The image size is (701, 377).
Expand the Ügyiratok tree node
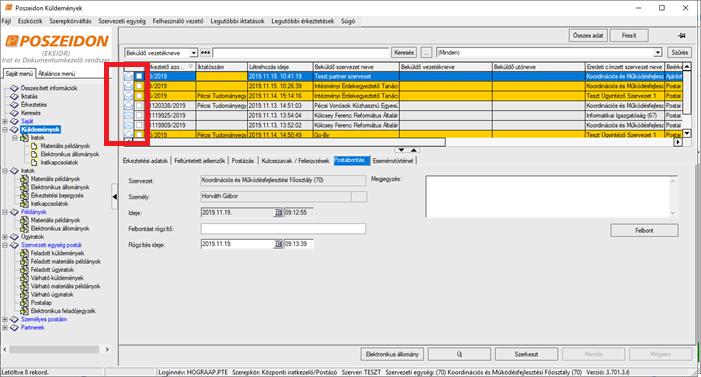pos(5,237)
